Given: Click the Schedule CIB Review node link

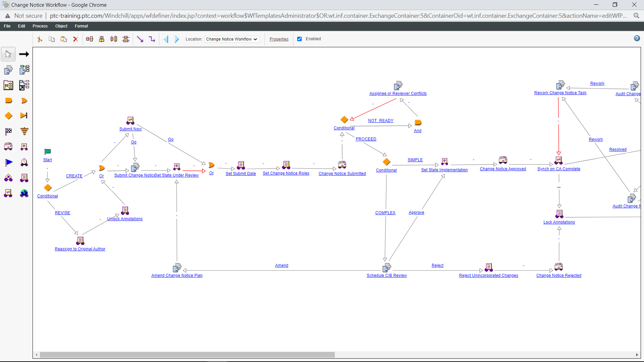Looking at the screenshot, I should coord(386,276).
